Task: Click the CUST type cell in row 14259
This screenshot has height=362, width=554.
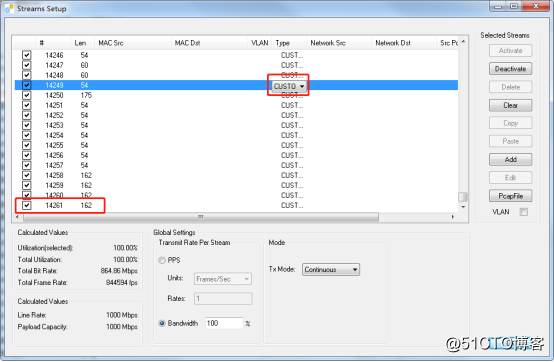Action: [292, 185]
